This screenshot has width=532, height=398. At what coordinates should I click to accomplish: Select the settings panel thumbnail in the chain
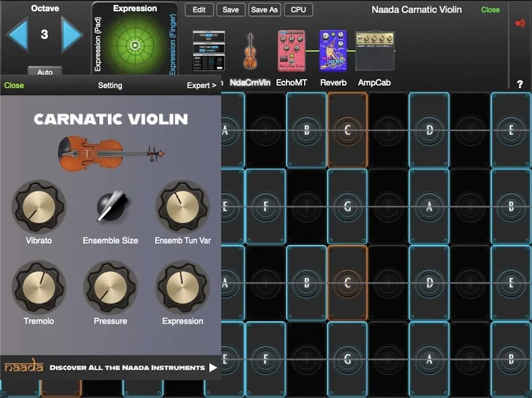(208, 51)
